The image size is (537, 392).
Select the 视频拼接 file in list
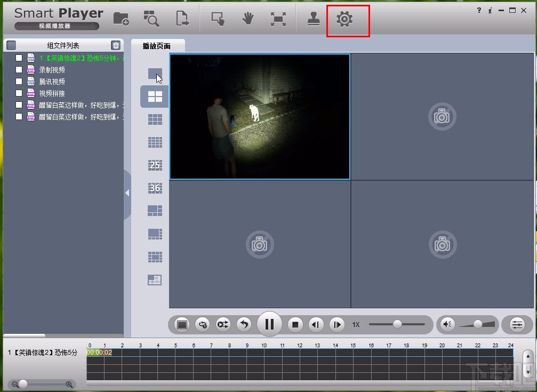tap(52, 93)
